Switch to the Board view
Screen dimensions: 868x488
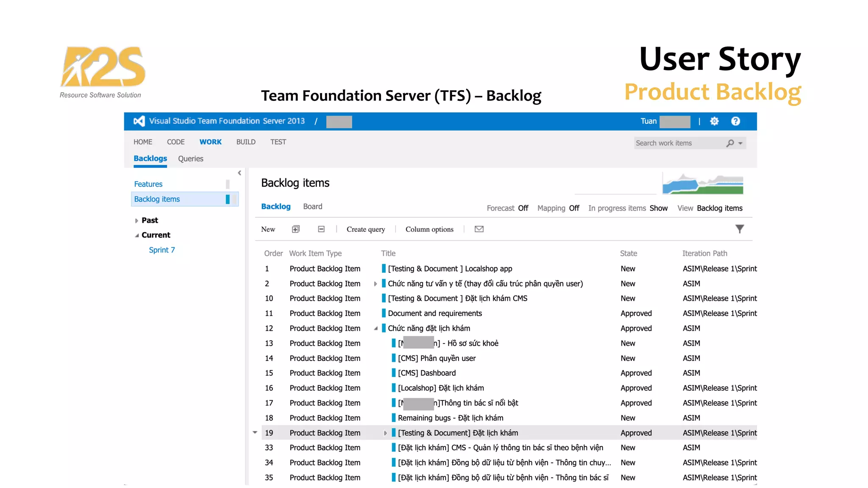point(313,206)
